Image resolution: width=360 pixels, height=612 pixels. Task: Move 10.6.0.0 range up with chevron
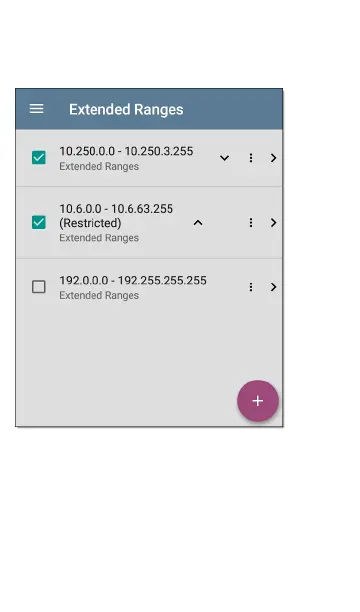[x=198, y=222]
